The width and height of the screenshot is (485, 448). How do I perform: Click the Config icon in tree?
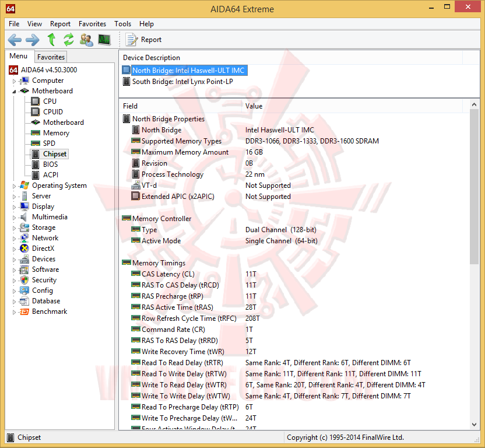pos(24,290)
